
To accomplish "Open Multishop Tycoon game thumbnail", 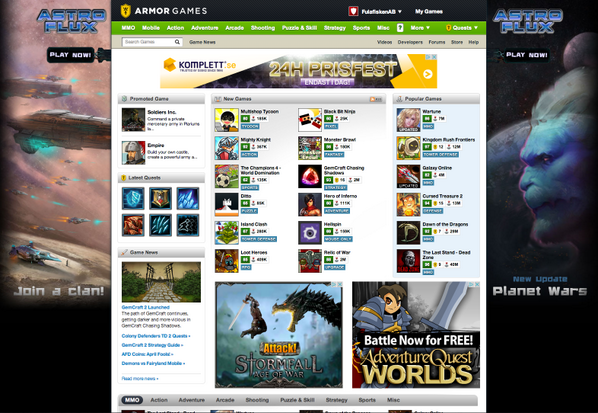I will click(227, 120).
